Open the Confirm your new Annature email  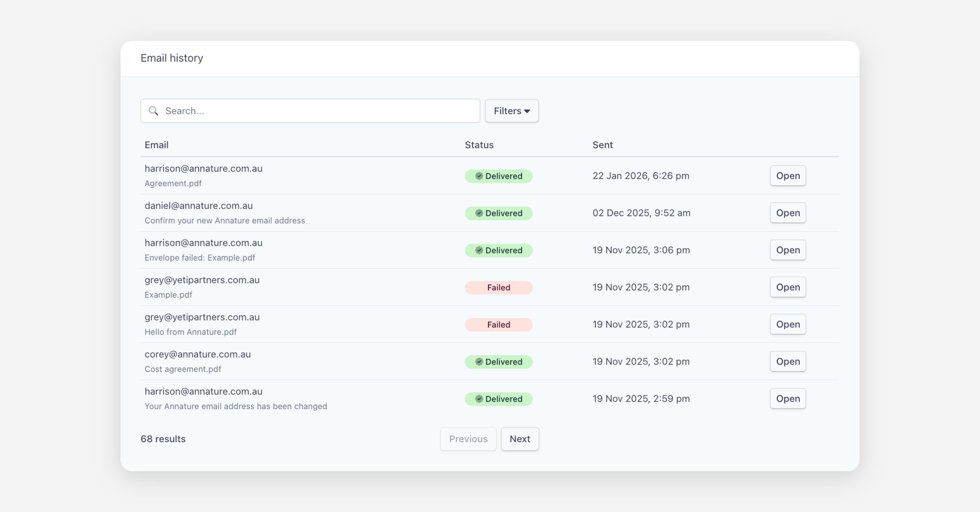click(788, 213)
